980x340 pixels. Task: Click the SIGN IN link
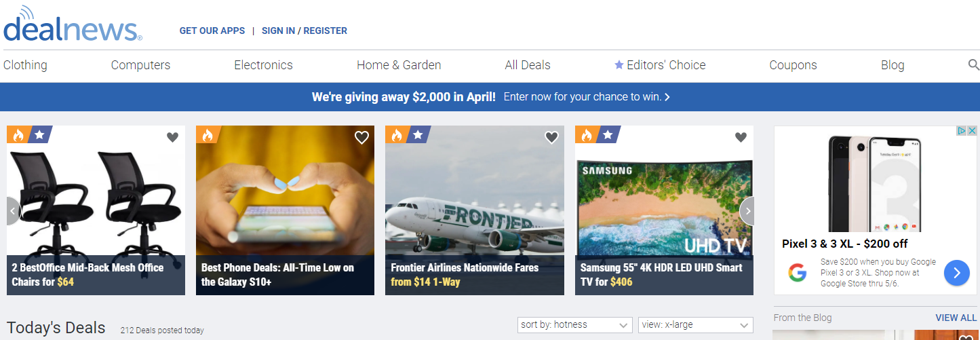(278, 31)
